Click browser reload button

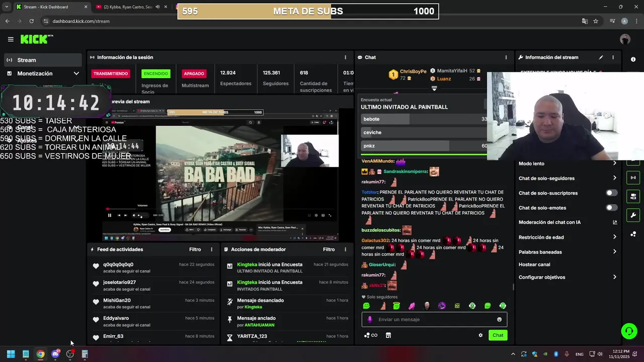31,21
